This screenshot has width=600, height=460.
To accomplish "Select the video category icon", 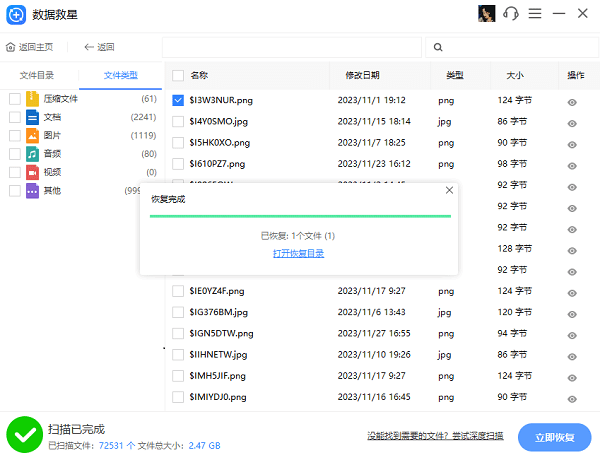I will pyautogui.click(x=32, y=172).
